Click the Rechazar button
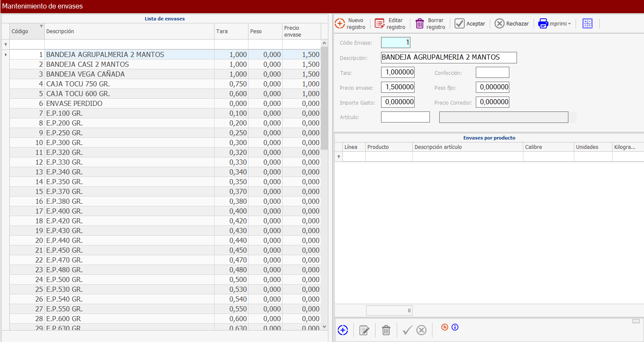Image resolution: width=644 pixels, height=342 pixels. point(511,23)
